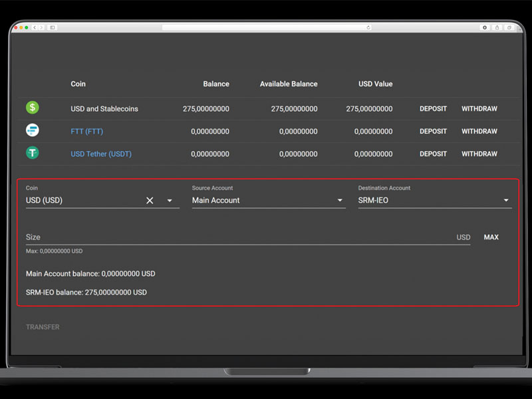This screenshot has width=532, height=399.
Task: Clear the selected USD coin with X
Action: pos(150,201)
